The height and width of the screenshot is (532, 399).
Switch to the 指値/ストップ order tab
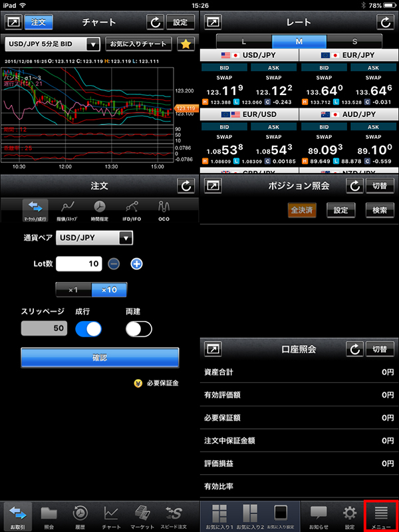[x=66, y=209]
